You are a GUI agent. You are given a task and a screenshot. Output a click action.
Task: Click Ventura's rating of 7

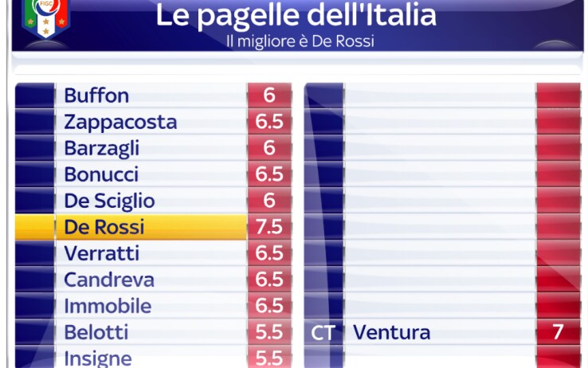(x=558, y=332)
